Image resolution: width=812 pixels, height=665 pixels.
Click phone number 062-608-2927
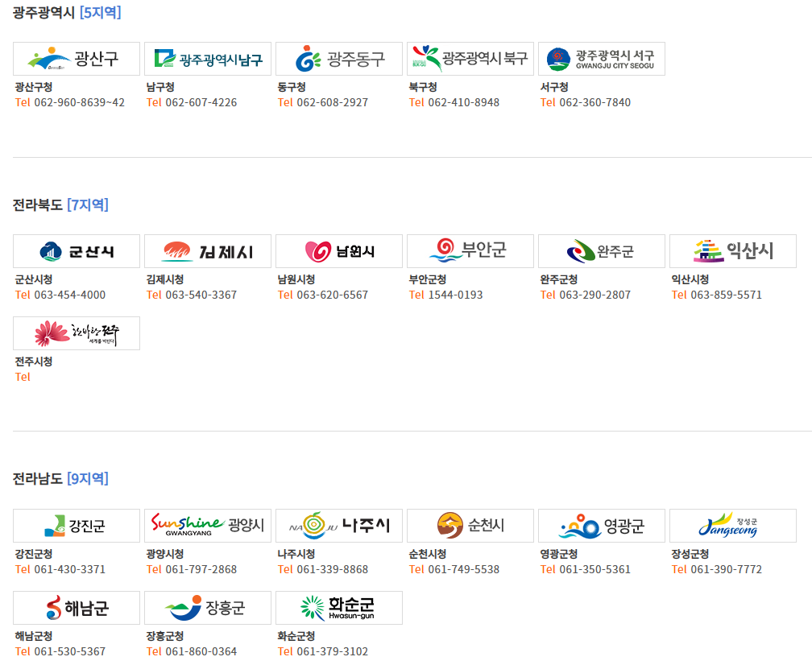pyautogui.click(x=333, y=102)
